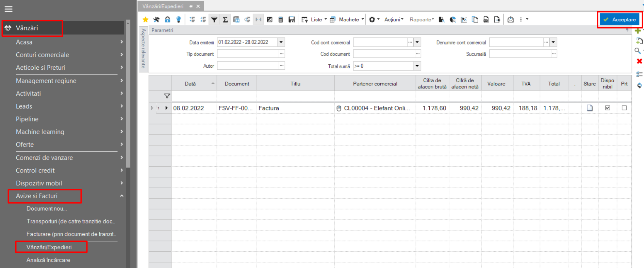Click the yellow star favorites icon
Viewport: 644px width, 268px height.
coord(146,20)
